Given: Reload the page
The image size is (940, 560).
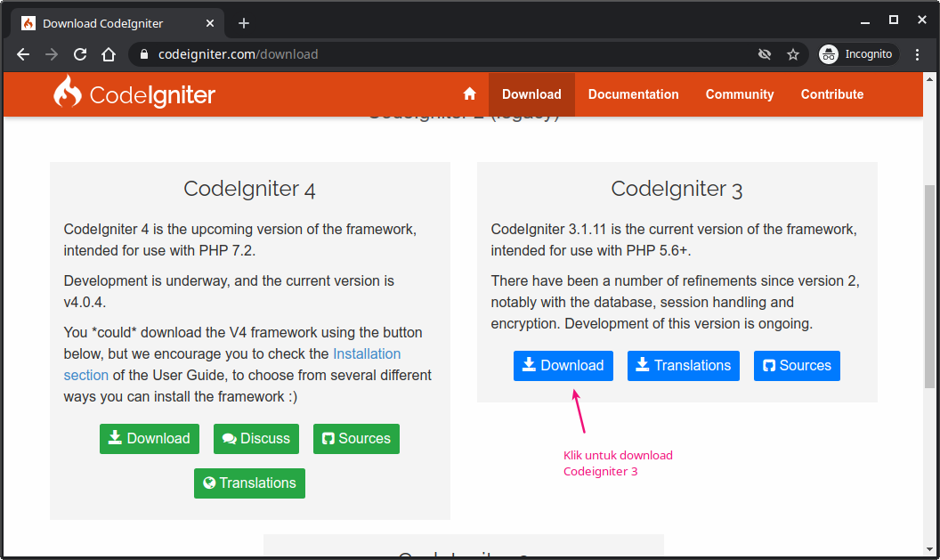Looking at the screenshot, I should [80, 54].
